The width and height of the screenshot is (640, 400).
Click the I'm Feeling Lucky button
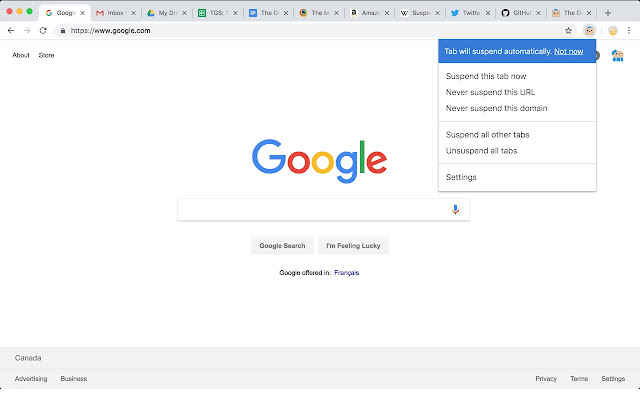click(x=353, y=246)
